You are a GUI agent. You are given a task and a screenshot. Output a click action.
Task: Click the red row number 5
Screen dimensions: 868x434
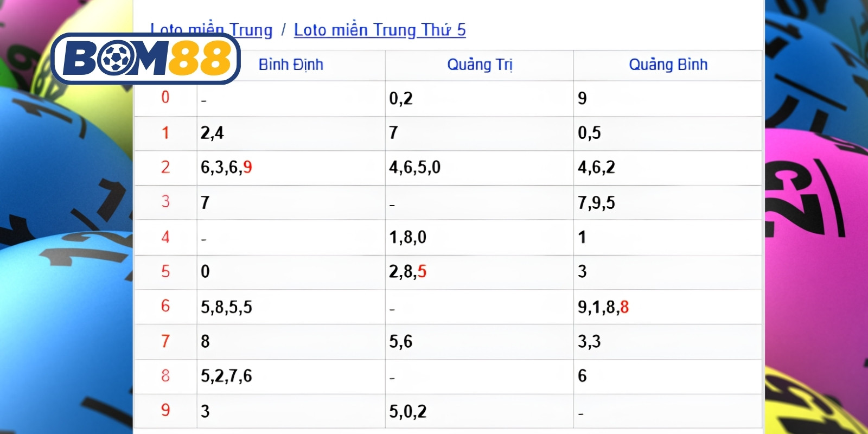[x=165, y=271]
